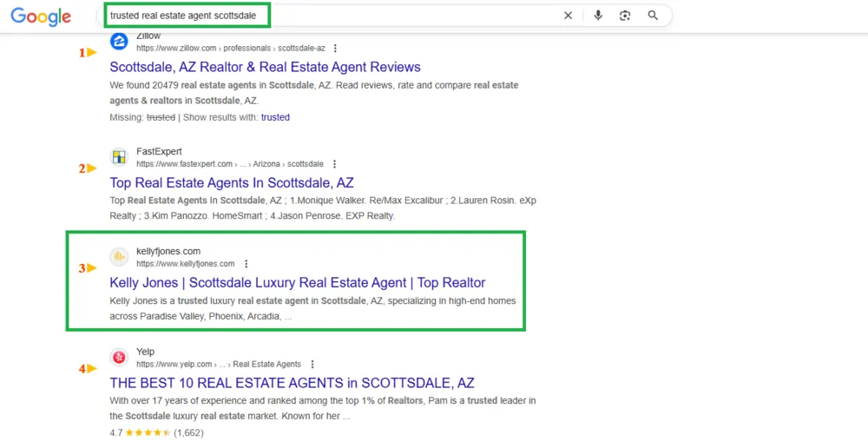Viewport: 868px width, 448px height.
Task: Click the Yelp site icon
Action: click(x=119, y=358)
